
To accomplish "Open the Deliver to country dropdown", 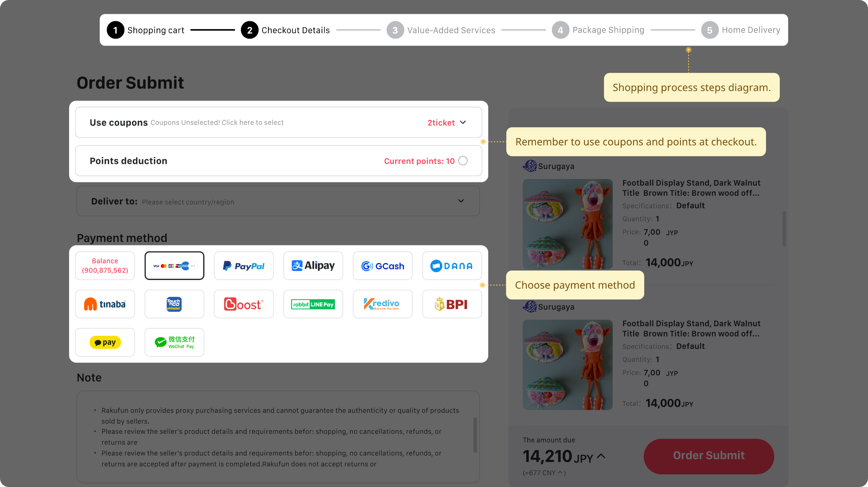I will [x=278, y=201].
